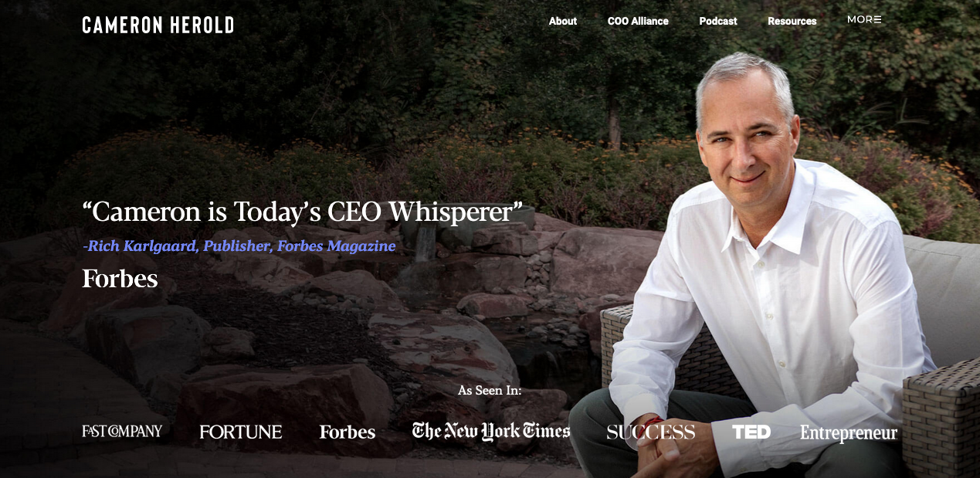The image size is (980, 478).
Task: Click the large Forbes logo under the quote
Action: coord(120,279)
